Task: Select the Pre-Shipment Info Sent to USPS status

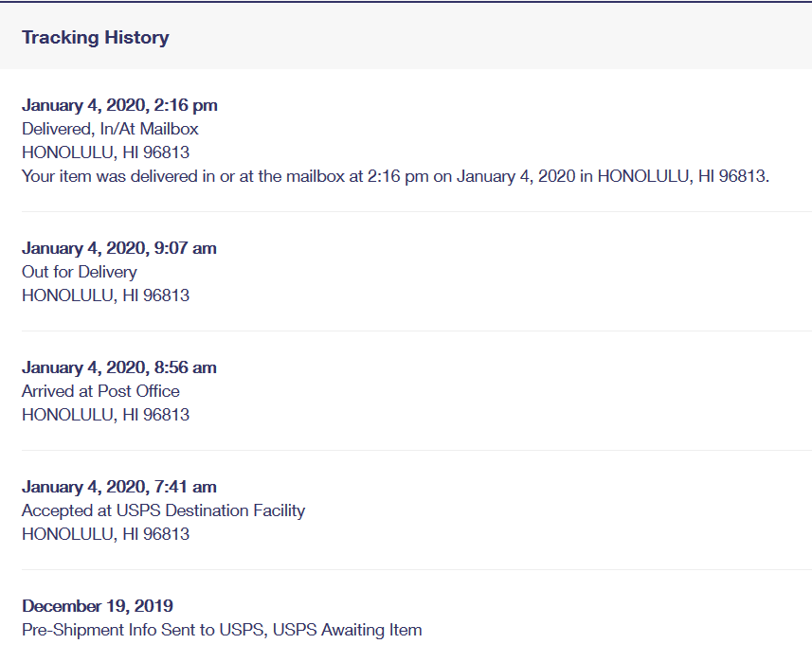Action: pyautogui.click(x=222, y=630)
